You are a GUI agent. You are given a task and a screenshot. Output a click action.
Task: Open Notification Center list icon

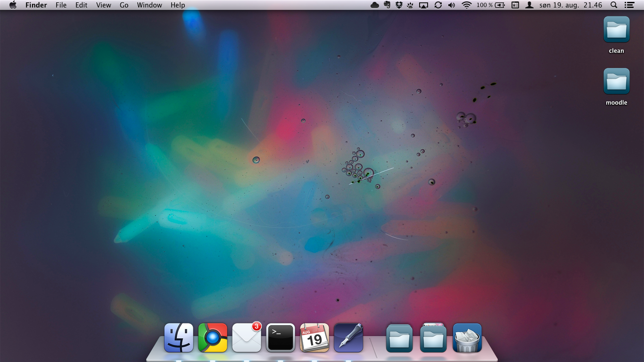(x=629, y=5)
